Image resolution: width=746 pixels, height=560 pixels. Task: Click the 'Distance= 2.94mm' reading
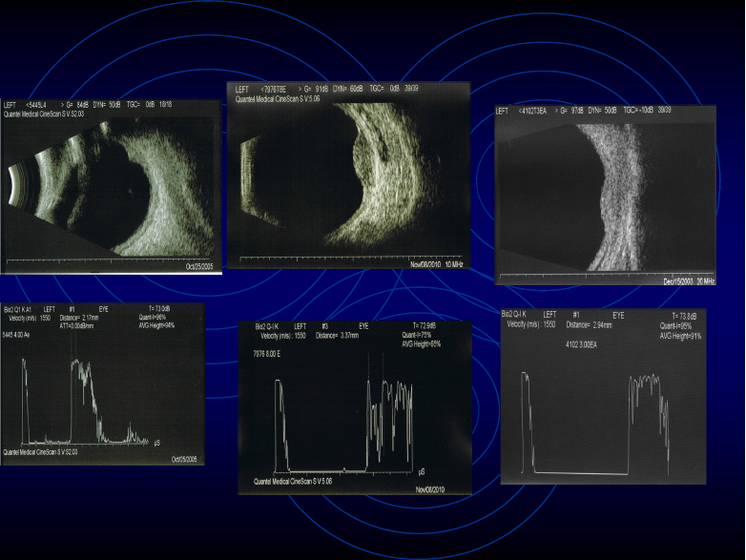pos(589,325)
